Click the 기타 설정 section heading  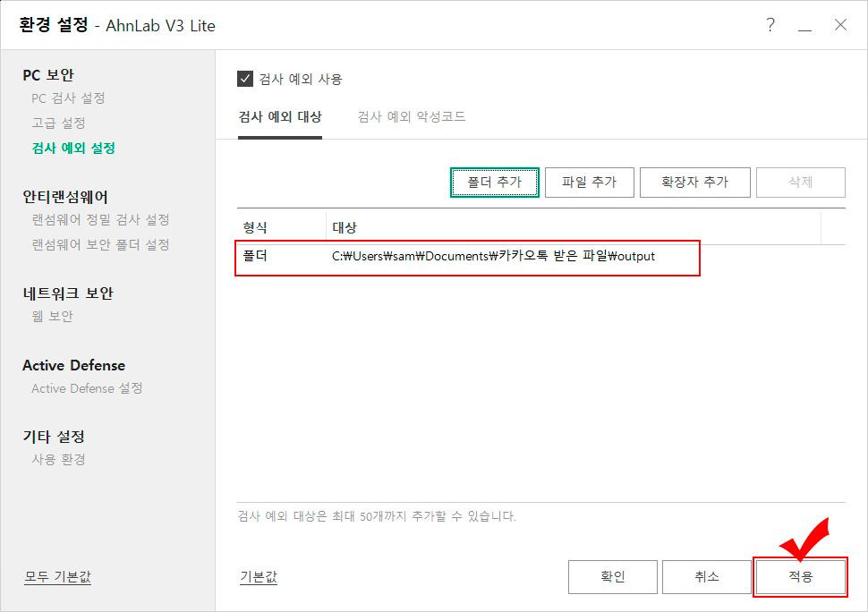click(x=54, y=437)
